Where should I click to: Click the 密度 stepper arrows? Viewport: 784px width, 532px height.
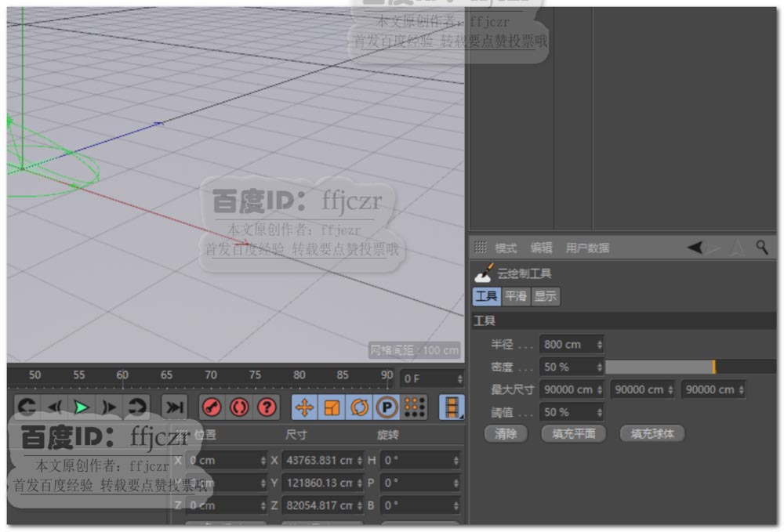click(600, 367)
